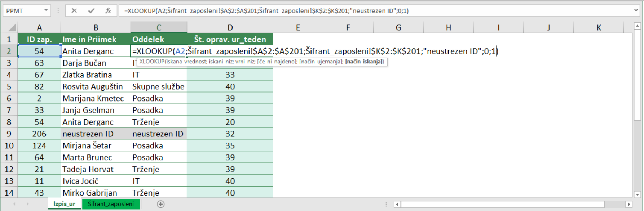Click cell with 'Ivica Jocič'

[96, 181]
